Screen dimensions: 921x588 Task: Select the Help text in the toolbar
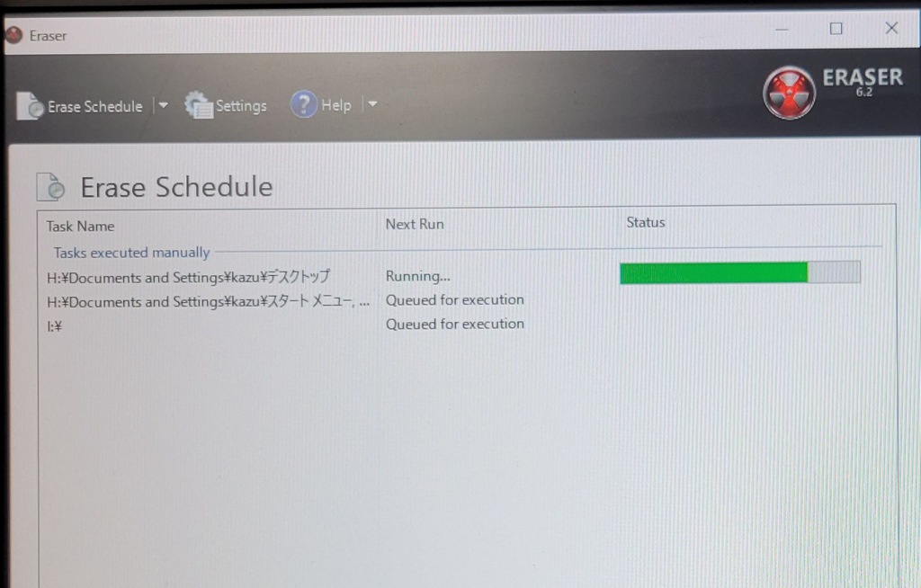tap(336, 105)
